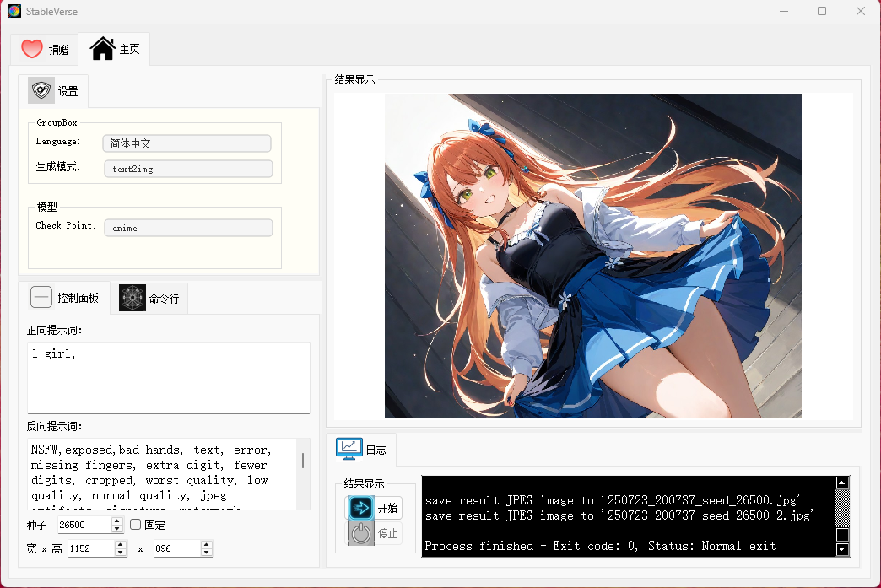Click the house home page icon
Image resolution: width=881 pixels, height=588 pixels.
coord(103,49)
